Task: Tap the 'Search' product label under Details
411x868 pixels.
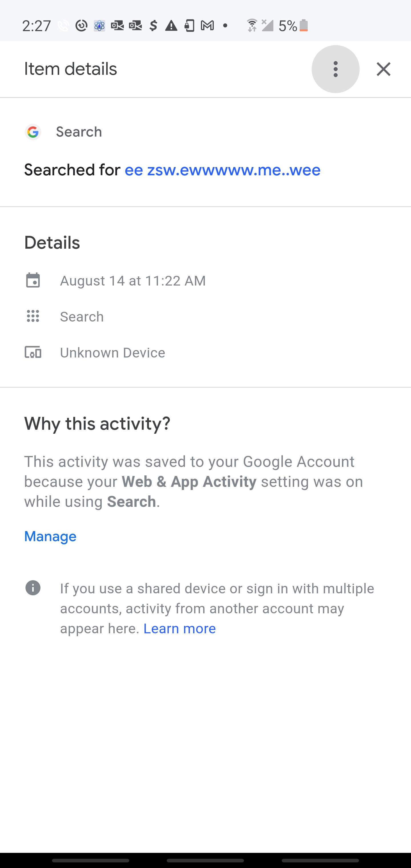Action: 82,317
